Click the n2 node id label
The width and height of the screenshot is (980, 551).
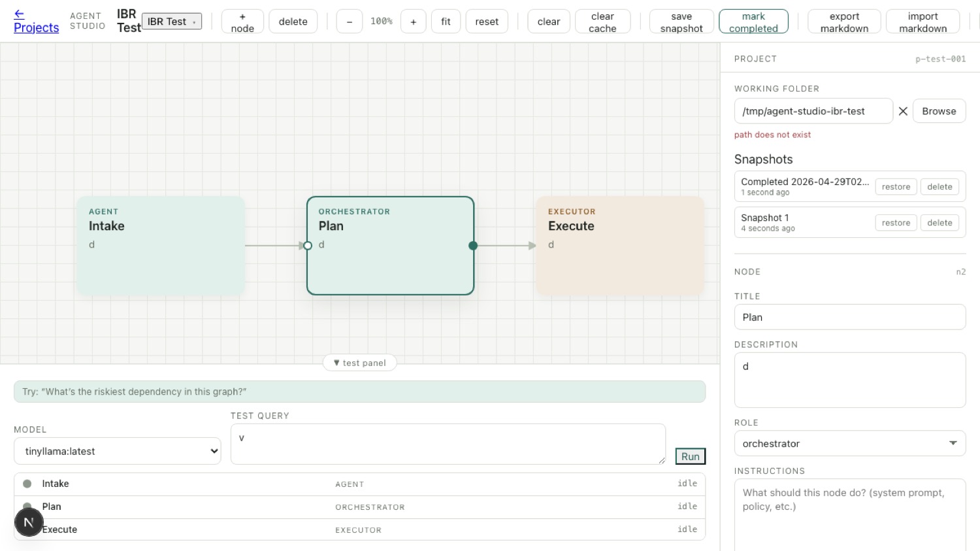click(961, 272)
